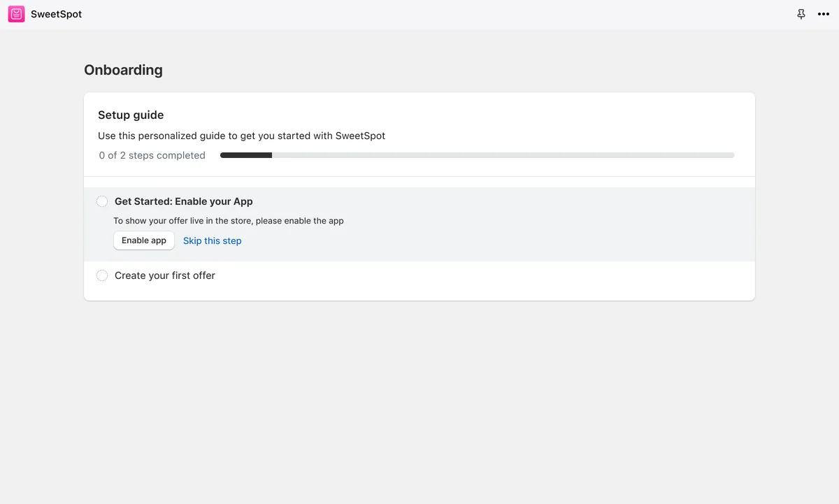Click the personalized guide description text

point(242,136)
